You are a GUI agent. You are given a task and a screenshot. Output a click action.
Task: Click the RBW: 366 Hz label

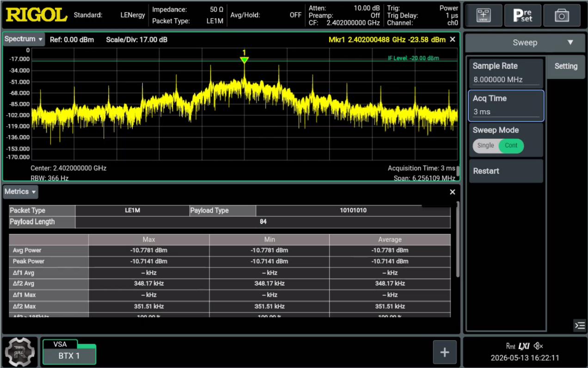(x=49, y=178)
